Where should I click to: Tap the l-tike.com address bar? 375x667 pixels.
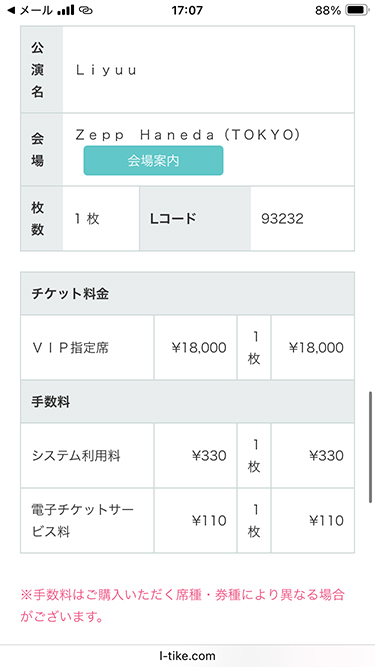click(x=188, y=656)
